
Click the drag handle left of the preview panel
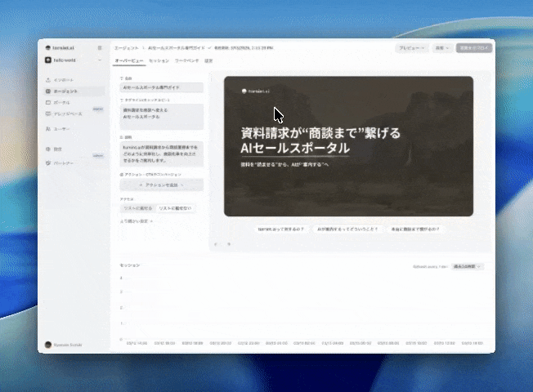pos(211,79)
